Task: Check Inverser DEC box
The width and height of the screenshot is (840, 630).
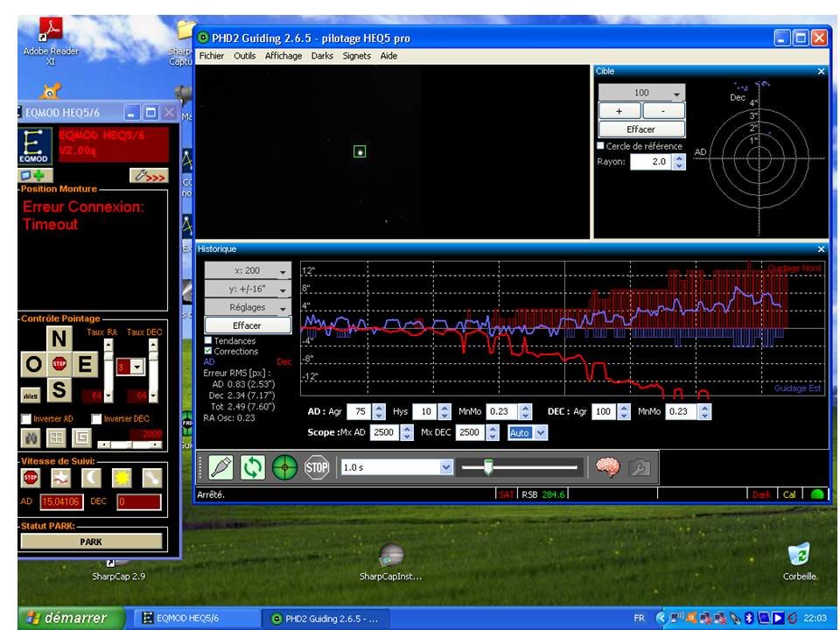Action: click(x=96, y=418)
